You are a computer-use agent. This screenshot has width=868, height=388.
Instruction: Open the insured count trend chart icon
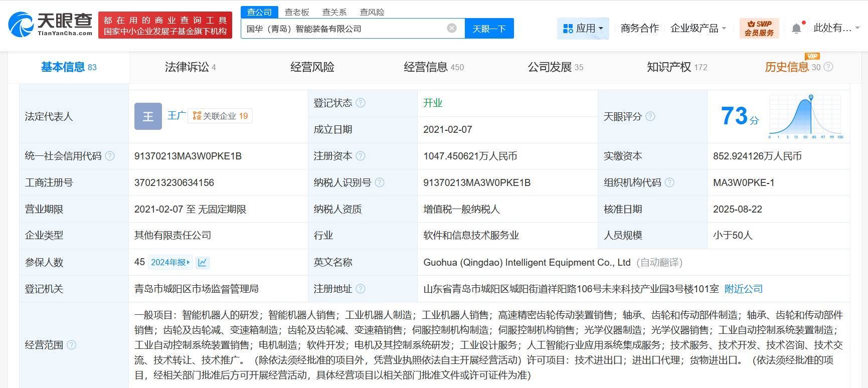203,262
